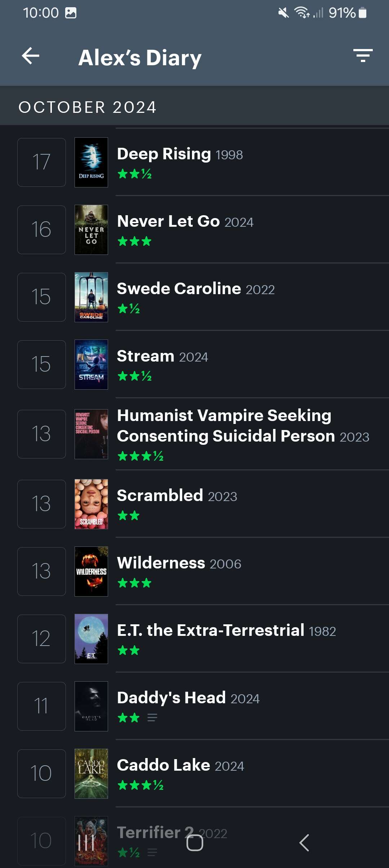
Task: Tap the date box 12 for E.T.
Action: point(41,639)
